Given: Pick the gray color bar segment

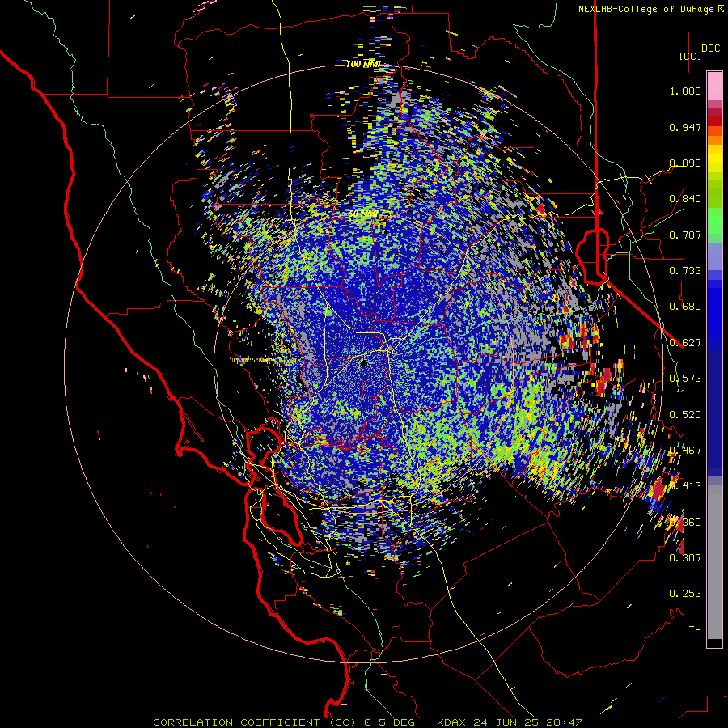Looking at the screenshot, I should pyautogui.click(x=714, y=562).
